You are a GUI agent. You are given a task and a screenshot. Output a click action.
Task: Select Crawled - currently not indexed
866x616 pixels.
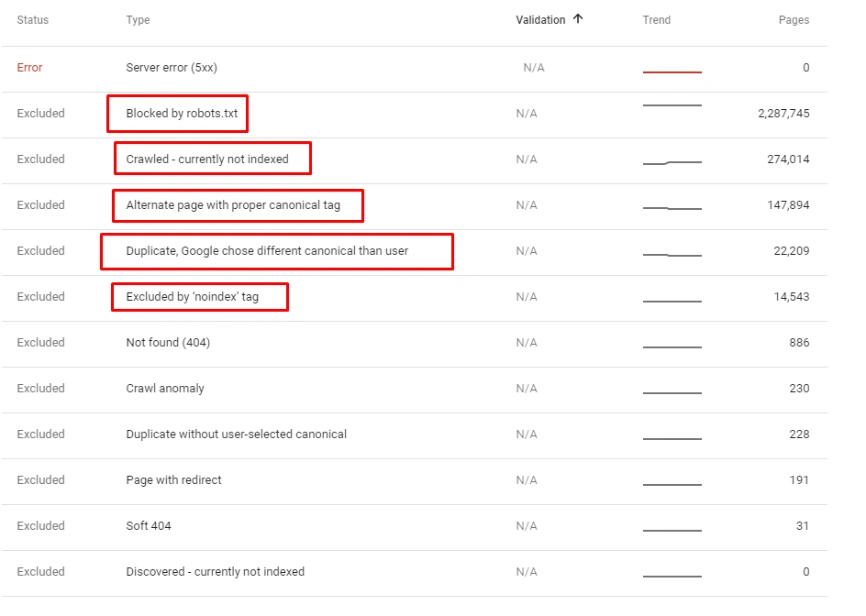207,159
